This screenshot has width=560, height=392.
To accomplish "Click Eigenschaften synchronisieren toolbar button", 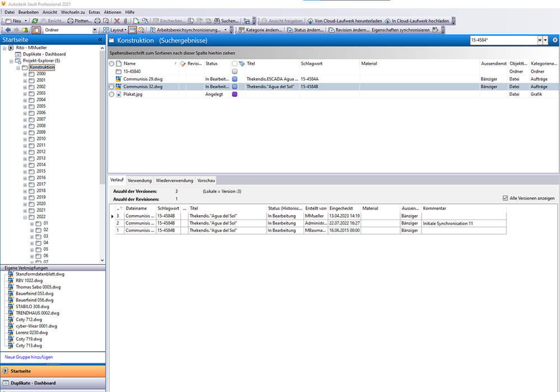I will [x=400, y=30].
